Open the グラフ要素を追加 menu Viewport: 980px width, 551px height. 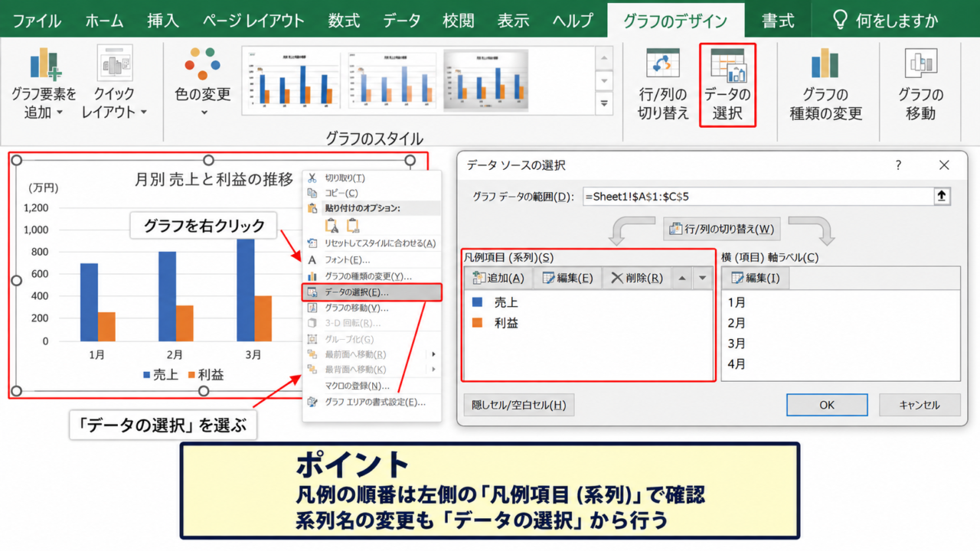coord(44,83)
